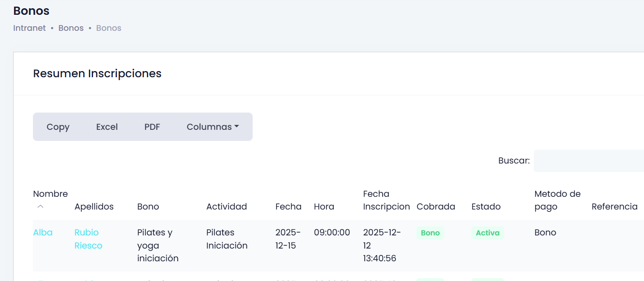This screenshot has width=644, height=281.
Task: Sort by Apellidos column header
Action: [94, 207]
